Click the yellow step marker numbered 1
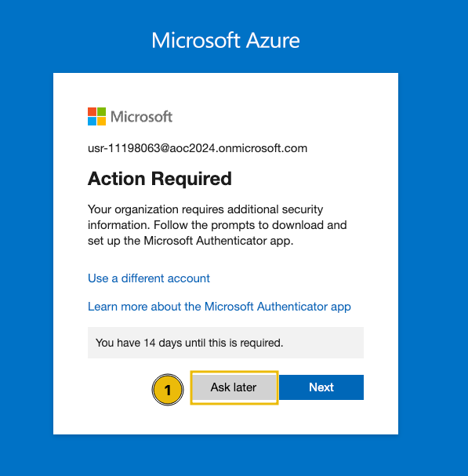 point(168,390)
